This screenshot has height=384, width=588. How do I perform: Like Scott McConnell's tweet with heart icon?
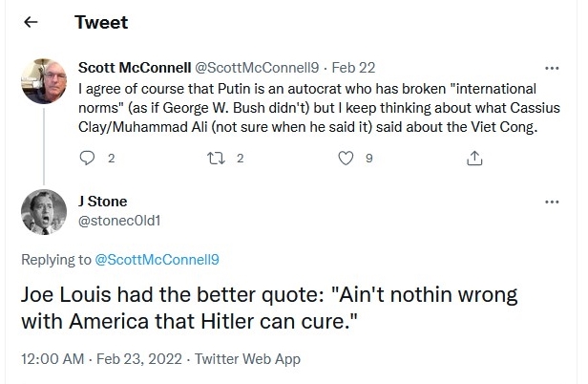pyautogui.click(x=346, y=158)
